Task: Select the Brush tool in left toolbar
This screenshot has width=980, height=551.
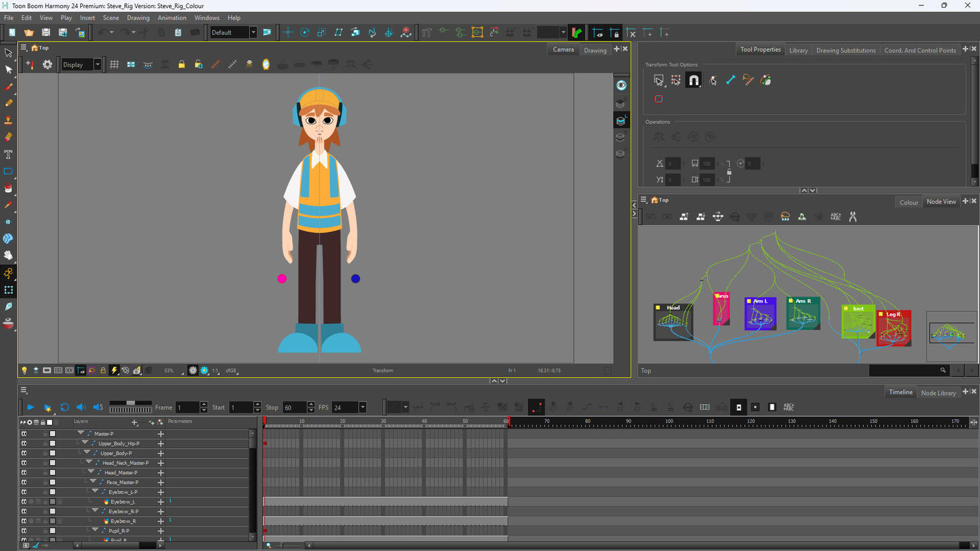Action: [x=8, y=87]
